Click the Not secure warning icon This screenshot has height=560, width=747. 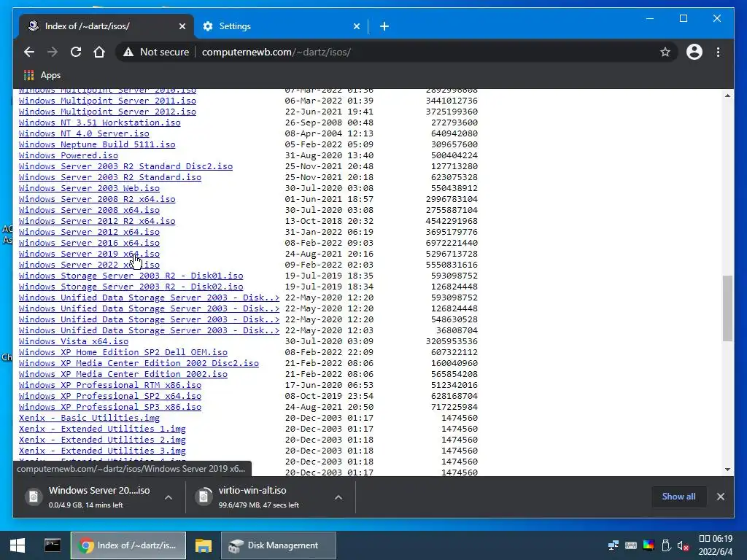128,52
